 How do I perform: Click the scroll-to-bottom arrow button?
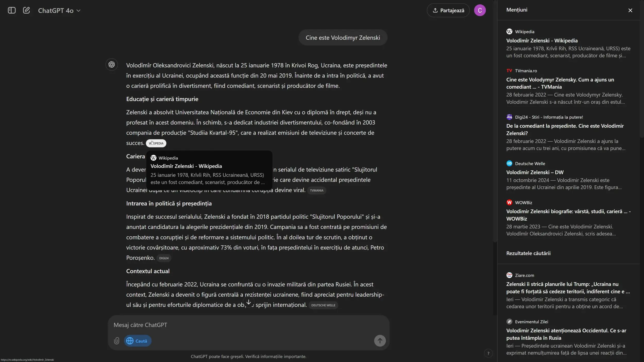click(248, 302)
